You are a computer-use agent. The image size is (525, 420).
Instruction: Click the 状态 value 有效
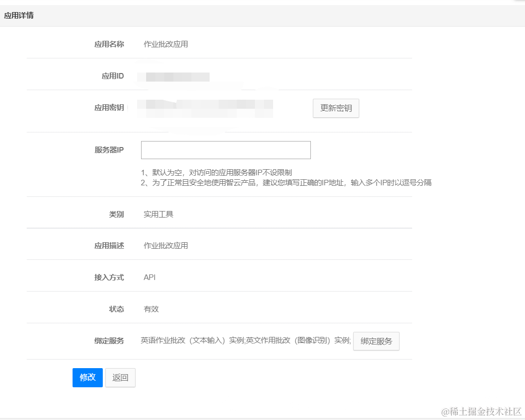[x=151, y=309]
